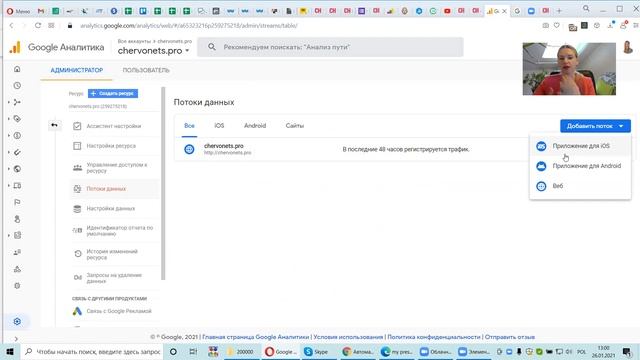Click the globe icon in left sidebar
This screenshot has height=360, width=640.
point(17,169)
